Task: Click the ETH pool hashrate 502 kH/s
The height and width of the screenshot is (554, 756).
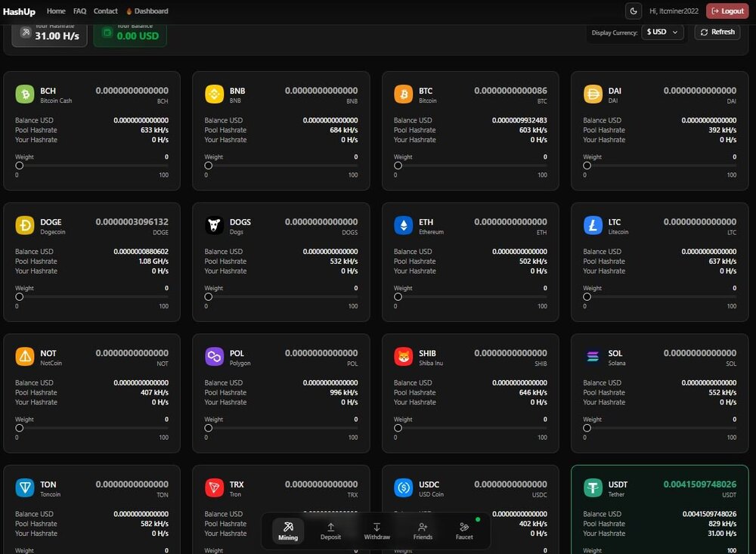Action: (533, 262)
